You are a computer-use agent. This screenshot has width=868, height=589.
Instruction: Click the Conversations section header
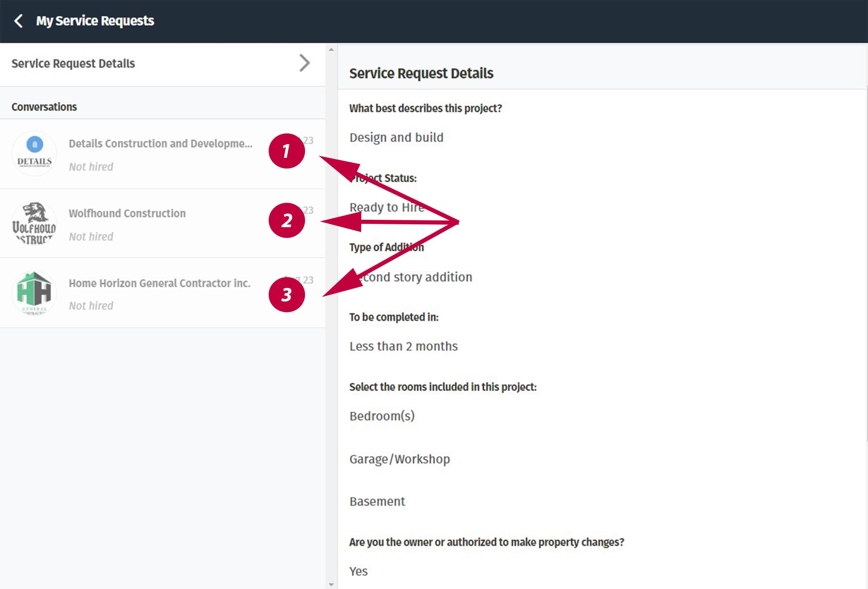click(44, 107)
